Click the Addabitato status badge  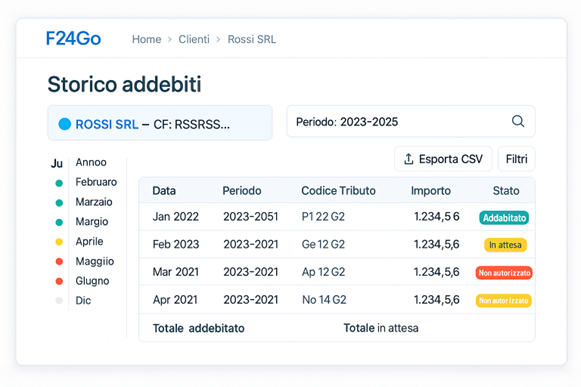click(504, 218)
